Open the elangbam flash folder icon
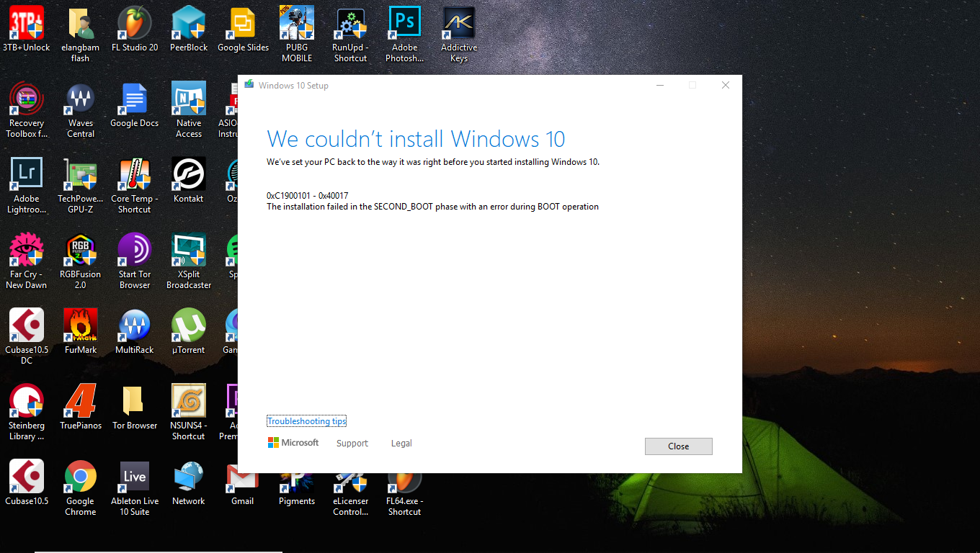 pos(81,35)
